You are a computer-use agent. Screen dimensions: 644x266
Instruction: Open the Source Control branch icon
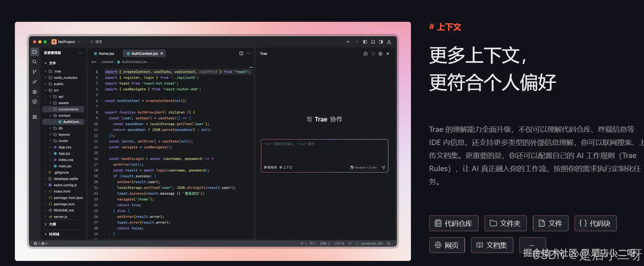pos(34,72)
